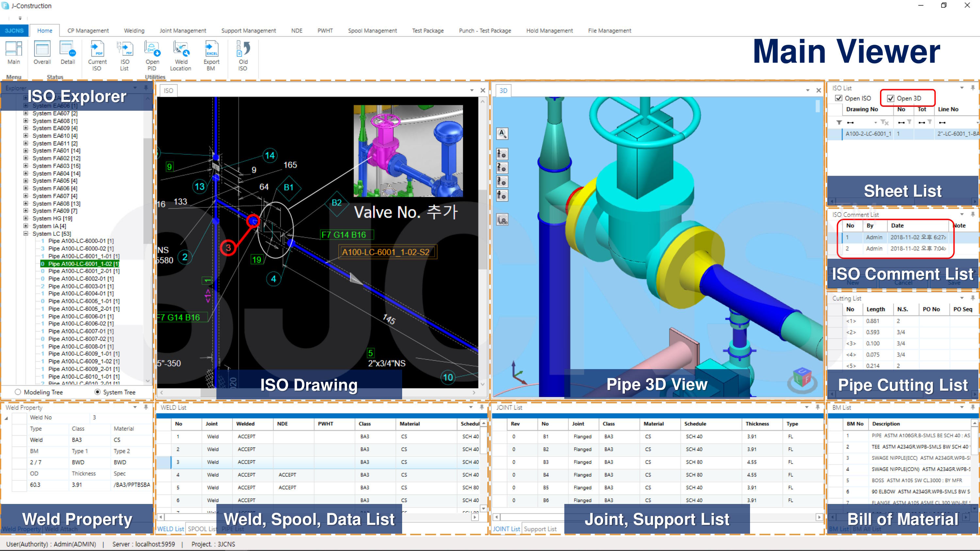Open the Spool Management tab
The width and height of the screenshot is (980, 551).
point(372,30)
